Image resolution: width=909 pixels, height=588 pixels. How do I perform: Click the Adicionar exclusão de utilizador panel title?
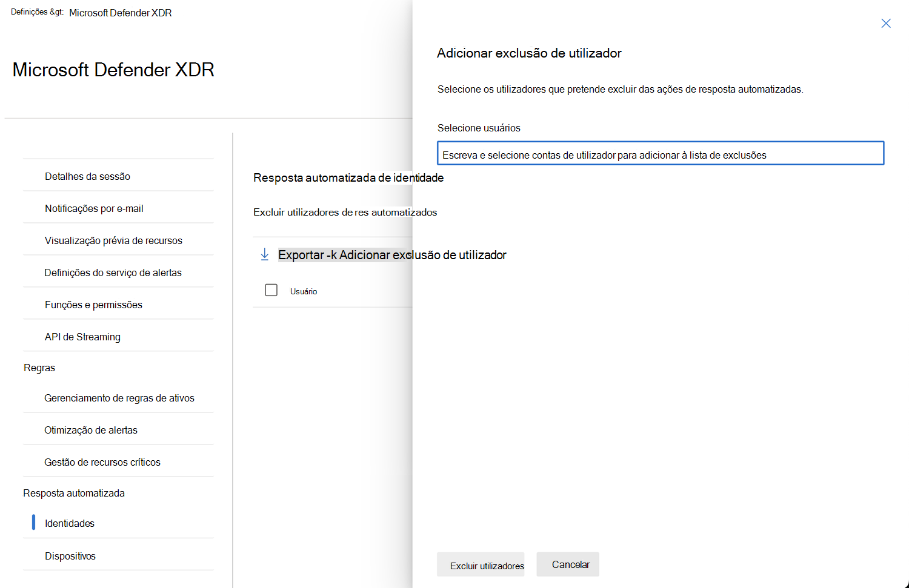(529, 53)
